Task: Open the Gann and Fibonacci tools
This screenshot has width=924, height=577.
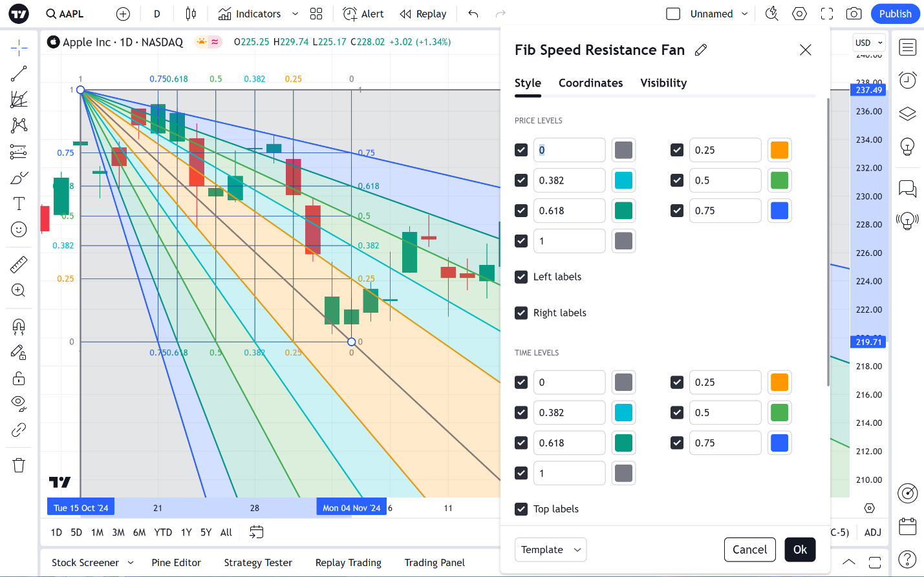Action: coord(19,100)
